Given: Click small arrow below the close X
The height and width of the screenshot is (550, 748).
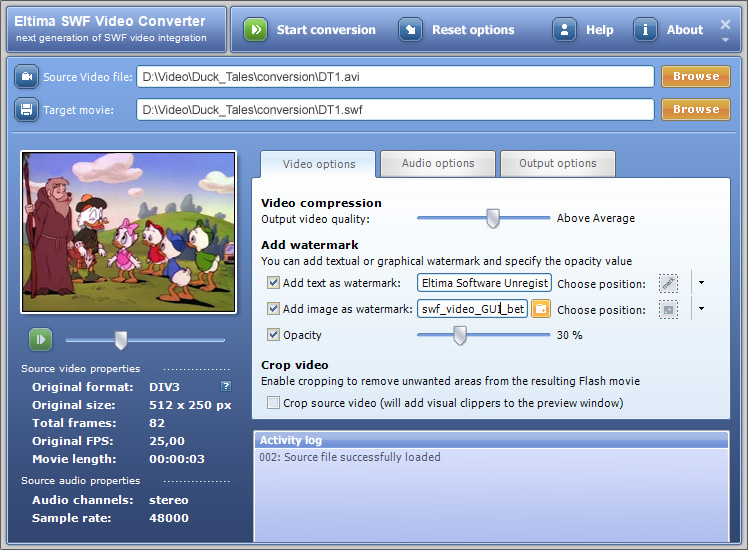Looking at the screenshot, I should pyautogui.click(x=725, y=40).
